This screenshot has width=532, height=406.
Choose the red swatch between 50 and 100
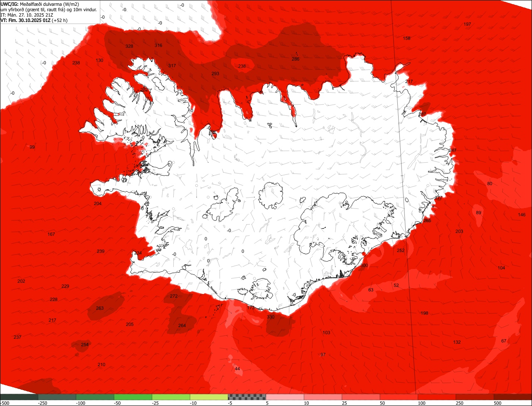[x=399, y=397]
